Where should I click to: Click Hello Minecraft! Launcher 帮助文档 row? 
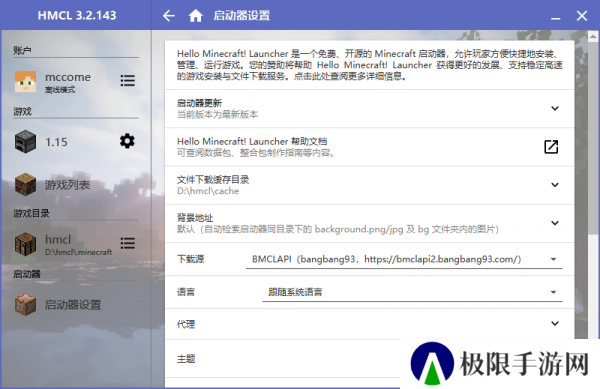(369, 147)
